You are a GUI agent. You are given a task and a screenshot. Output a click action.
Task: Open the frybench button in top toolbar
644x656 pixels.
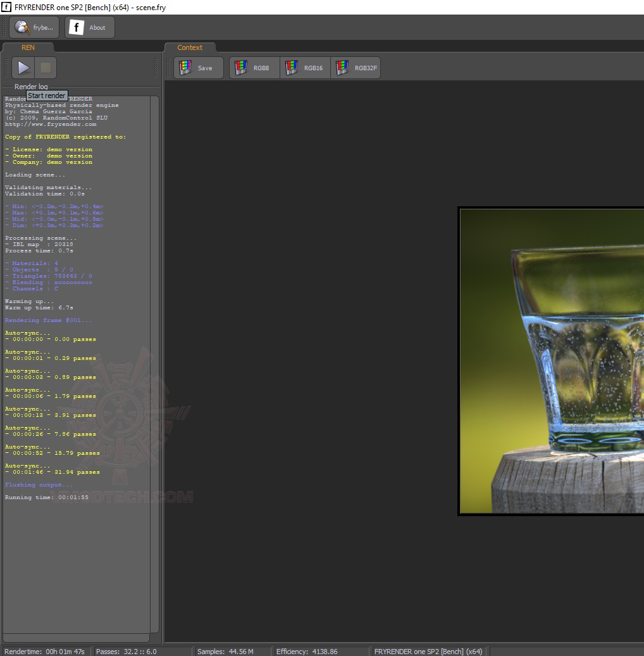[34, 28]
